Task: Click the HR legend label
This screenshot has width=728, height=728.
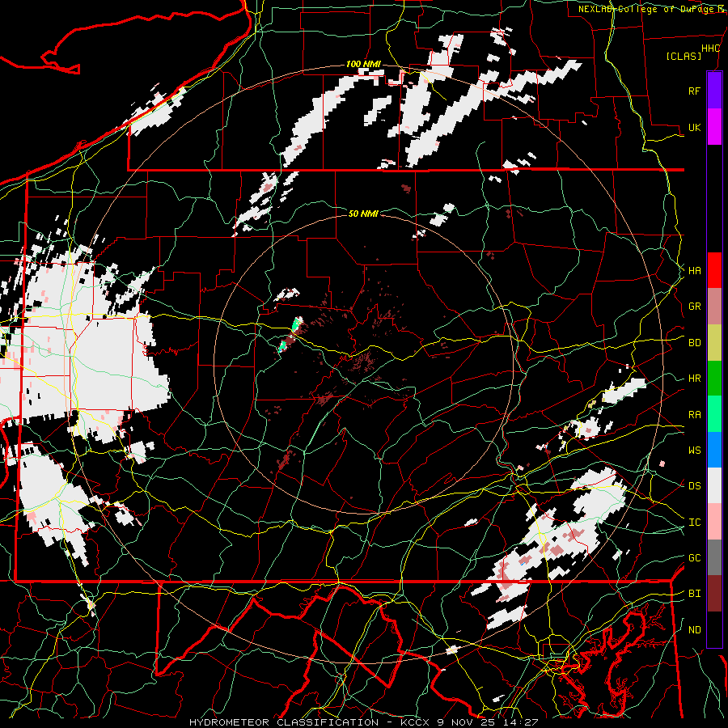Action: (x=695, y=379)
